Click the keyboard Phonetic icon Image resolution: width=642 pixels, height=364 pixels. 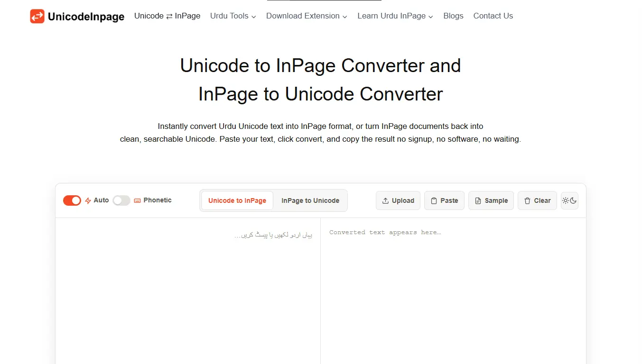[x=138, y=200]
